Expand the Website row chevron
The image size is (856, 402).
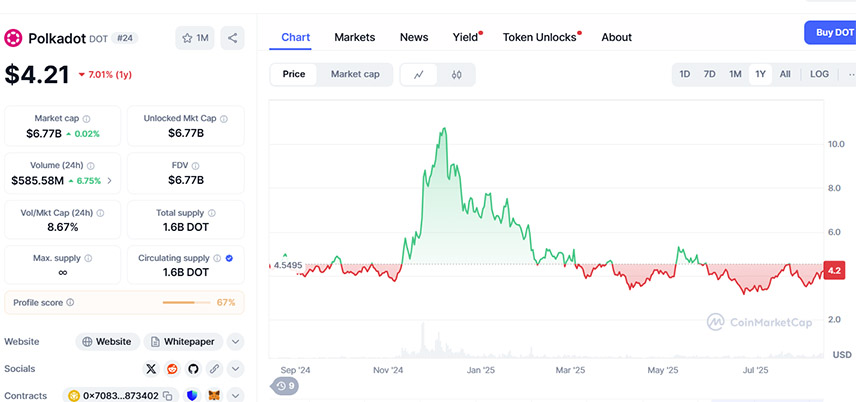[235, 342]
